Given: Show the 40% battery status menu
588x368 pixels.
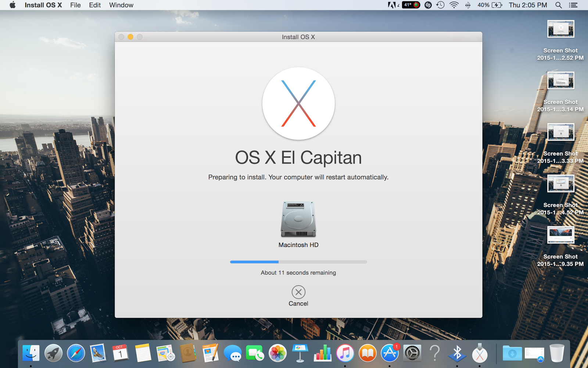Looking at the screenshot, I should (x=490, y=5).
